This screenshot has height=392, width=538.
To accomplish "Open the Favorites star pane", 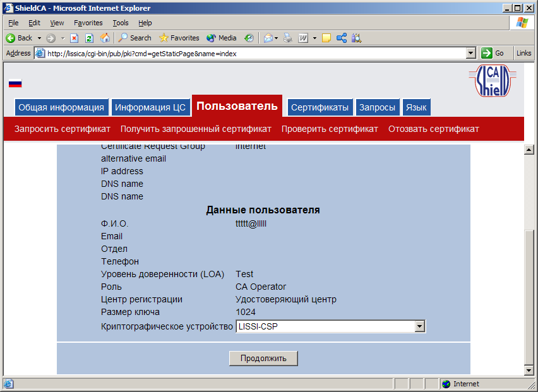I will (x=179, y=38).
